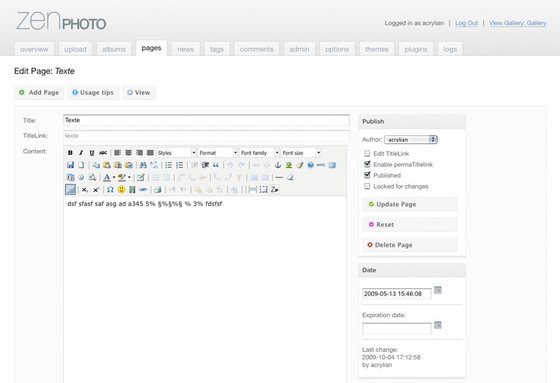
Task: Open the Author dropdown showing acrylian
Action: [x=411, y=140]
